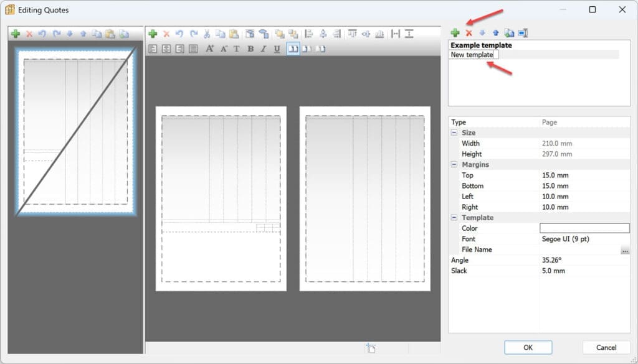Screen dimensions: 638x364
Task: Paste clipboard in center editor toolbar
Action: (234, 34)
